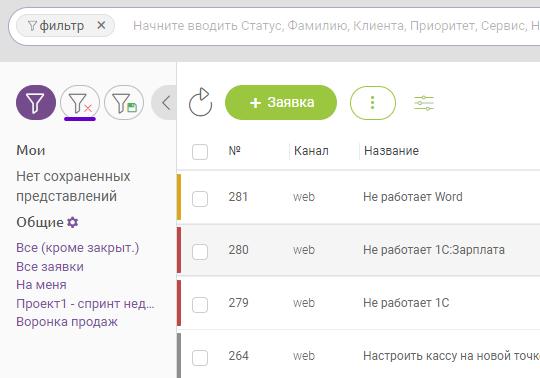Open the three-dots more actions menu
Screen dimensions: 540x378
pos(373,103)
